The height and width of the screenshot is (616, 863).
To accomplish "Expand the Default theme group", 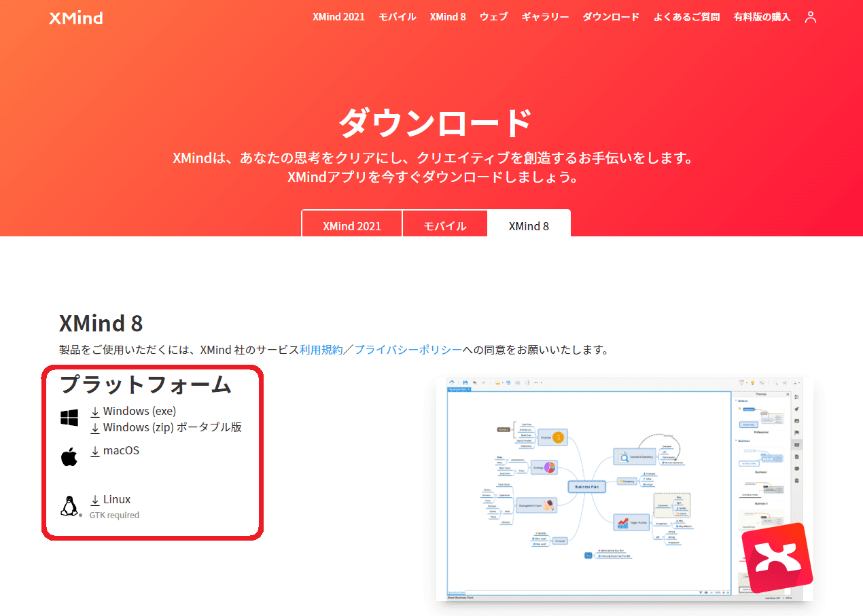I will [x=735, y=400].
